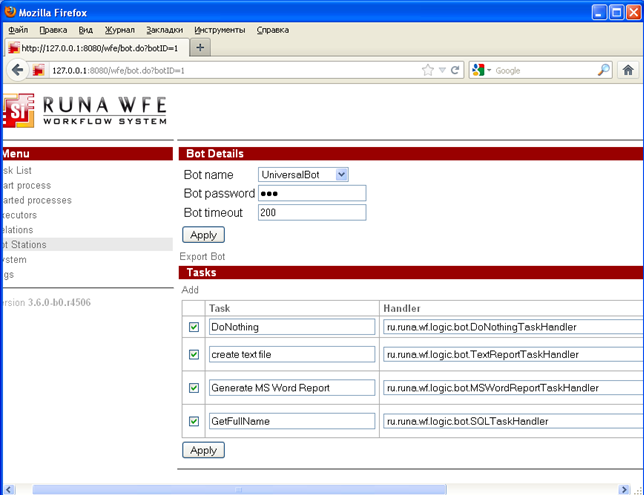Open the Bot name dropdown
This screenshot has width=644, height=495.
click(x=341, y=175)
